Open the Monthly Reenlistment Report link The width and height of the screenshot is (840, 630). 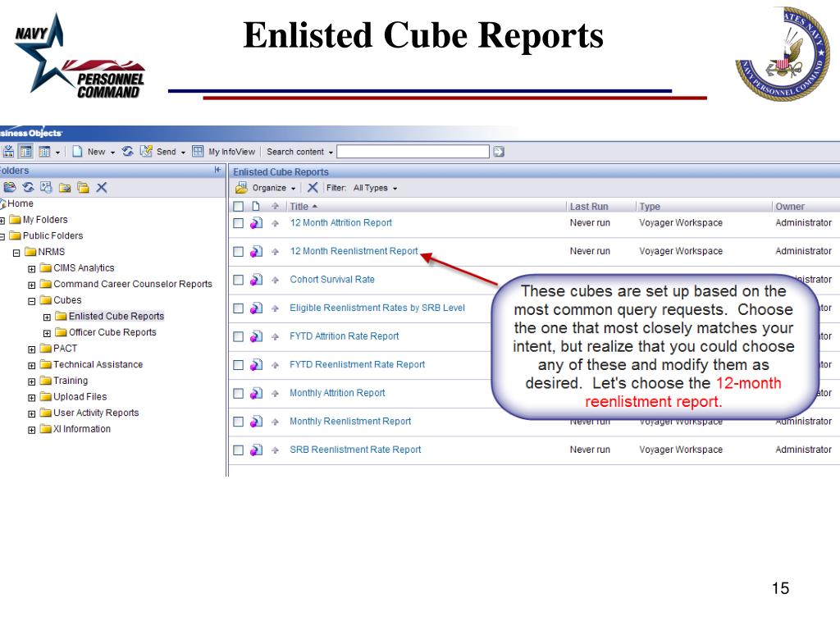click(x=350, y=422)
